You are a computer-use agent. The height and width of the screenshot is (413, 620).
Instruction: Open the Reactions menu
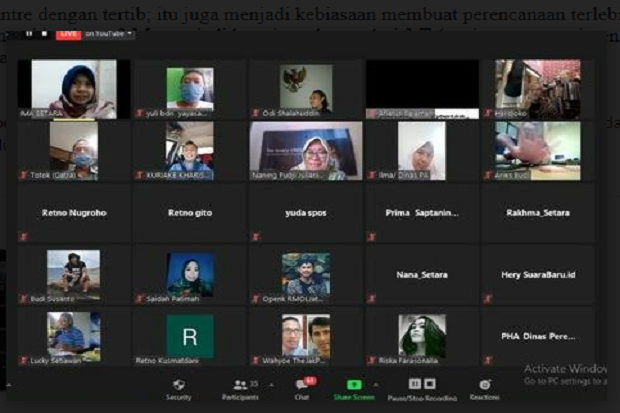(x=485, y=390)
